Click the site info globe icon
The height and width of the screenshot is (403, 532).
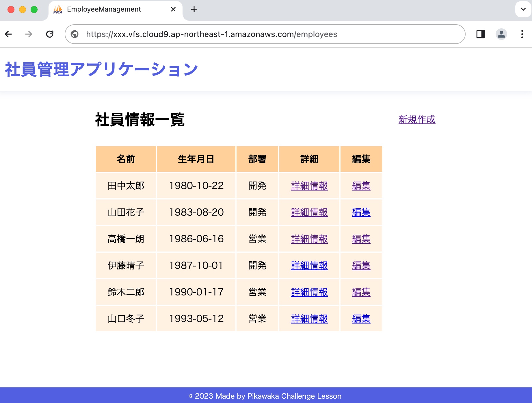(x=75, y=34)
